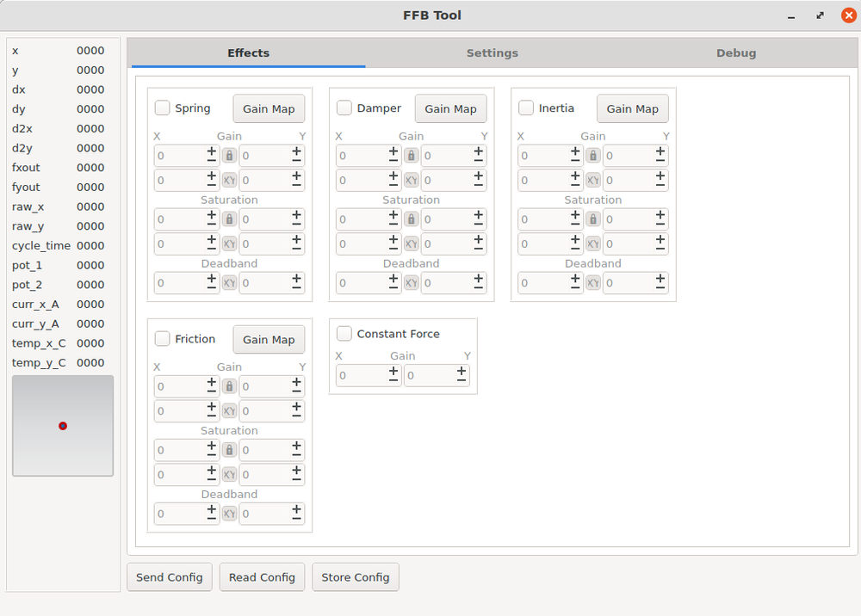
Task: Click the XY link icon in Spring Deadband row
Action: [x=229, y=282]
